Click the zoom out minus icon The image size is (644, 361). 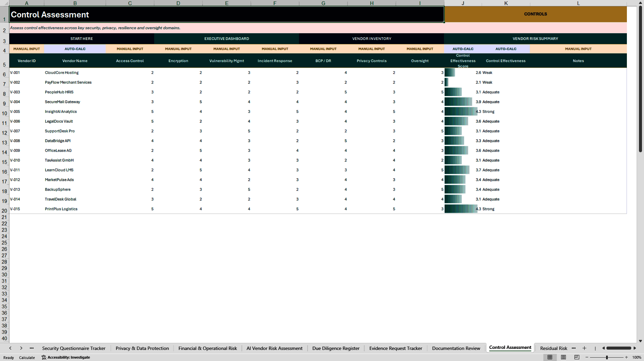[x=587, y=357]
